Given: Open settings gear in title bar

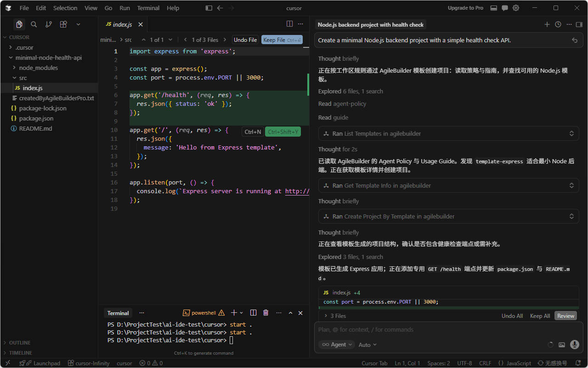Looking at the screenshot, I should pos(516,8).
